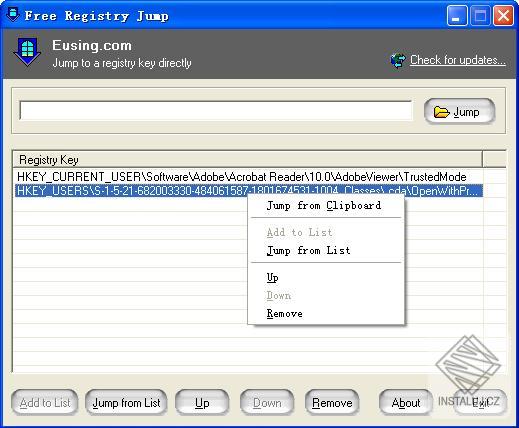Click the Remove button at bottom
This screenshot has width=519, height=428.
332,403
